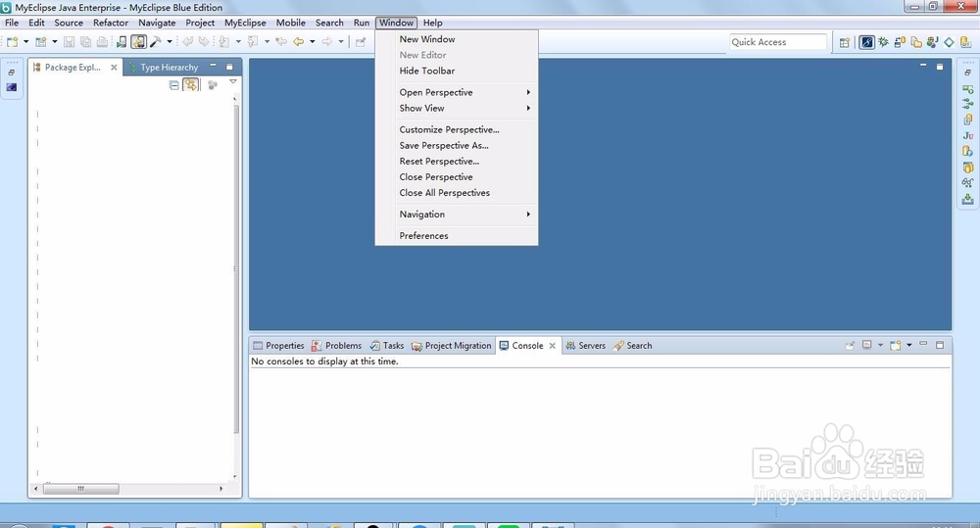
Task: Select Close Perspective menu entry
Action: 457,177
